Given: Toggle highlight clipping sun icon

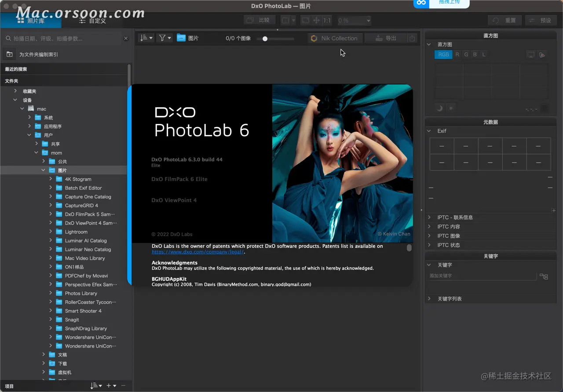Looking at the screenshot, I should 451,108.
